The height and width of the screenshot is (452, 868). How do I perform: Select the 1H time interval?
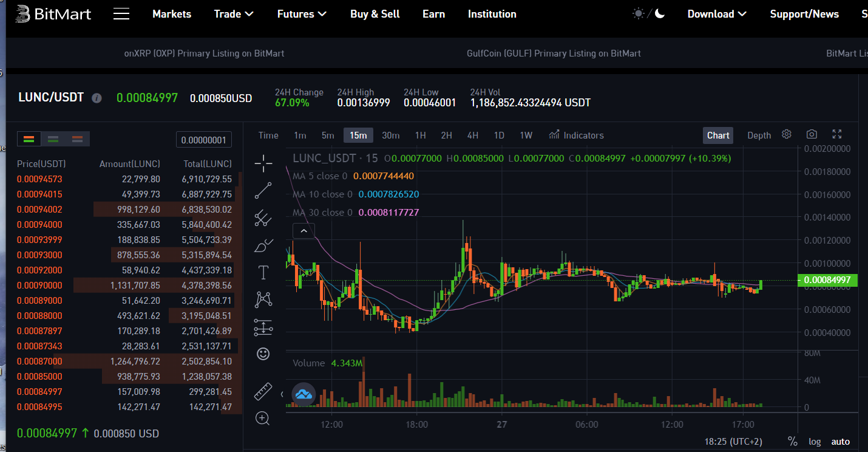(x=420, y=135)
